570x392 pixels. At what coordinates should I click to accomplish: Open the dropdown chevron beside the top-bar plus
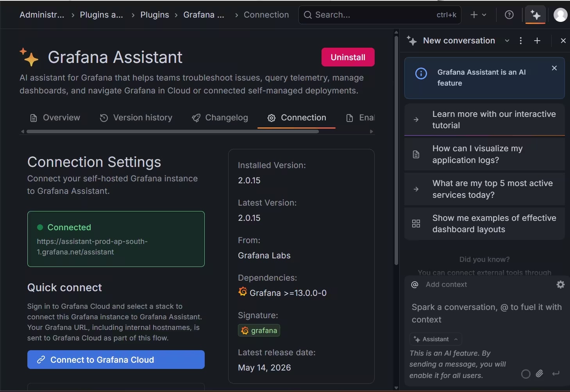[484, 15]
